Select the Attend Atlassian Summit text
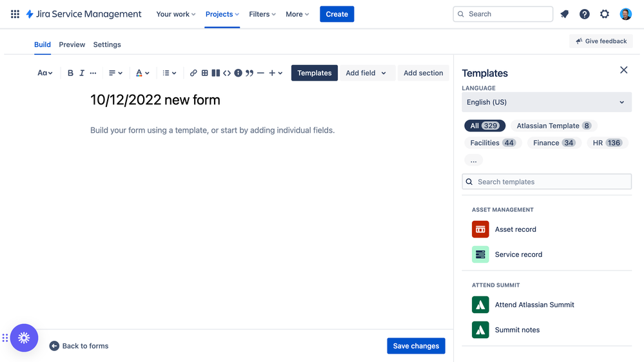 [x=534, y=305]
